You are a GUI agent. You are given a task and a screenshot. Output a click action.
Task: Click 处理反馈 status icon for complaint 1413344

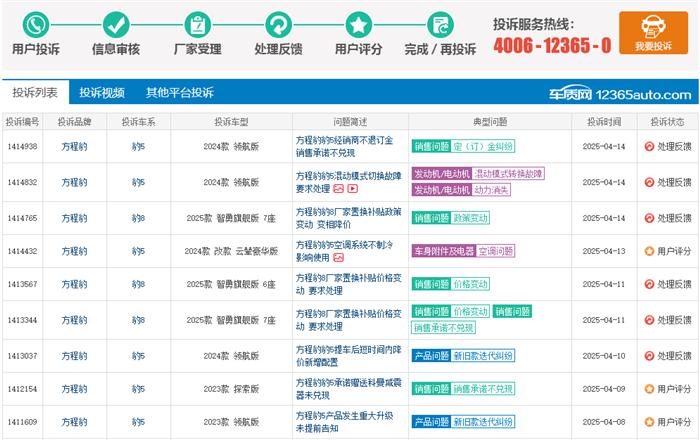click(649, 320)
